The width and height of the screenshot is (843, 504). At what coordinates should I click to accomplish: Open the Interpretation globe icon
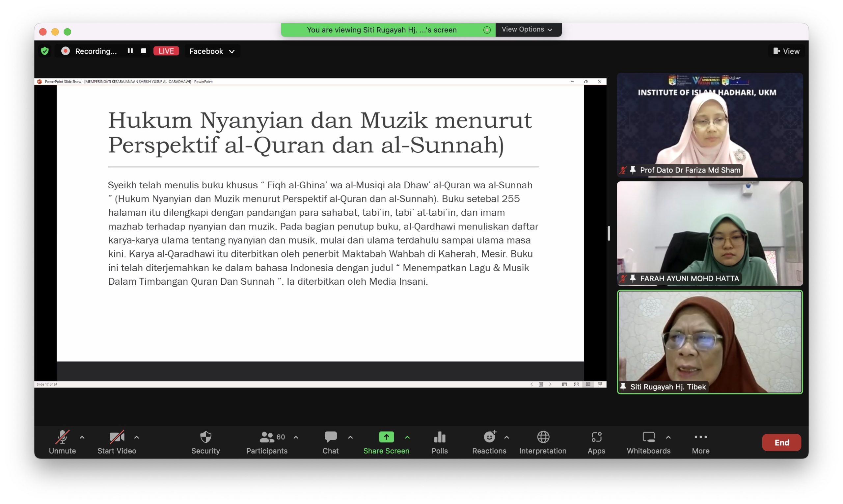click(x=543, y=438)
